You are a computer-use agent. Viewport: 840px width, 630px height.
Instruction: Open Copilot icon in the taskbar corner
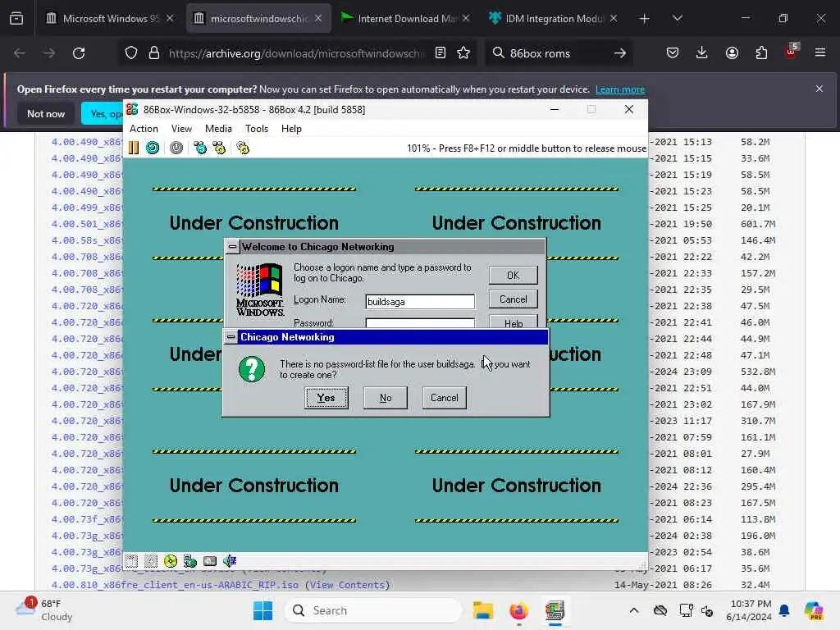pyautogui.click(x=814, y=610)
